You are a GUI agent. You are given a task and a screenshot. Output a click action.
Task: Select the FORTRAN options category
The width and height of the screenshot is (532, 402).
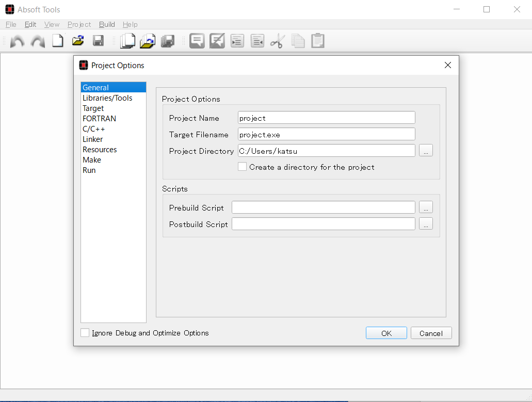[114, 118]
